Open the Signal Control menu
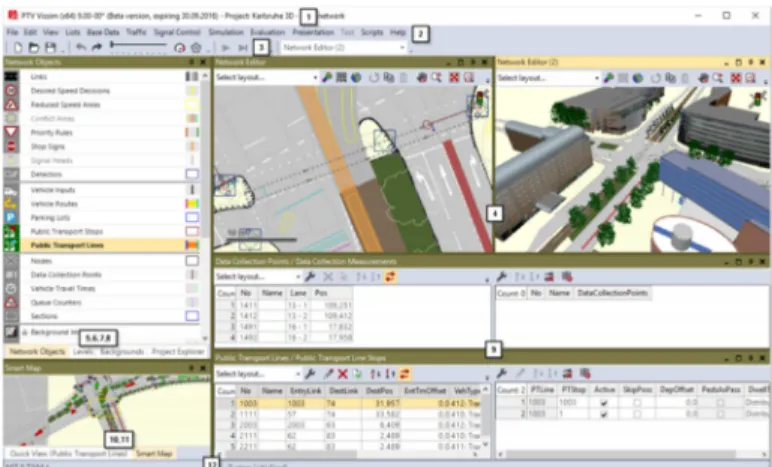Viewport: 772px width, 467px height. [177, 32]
